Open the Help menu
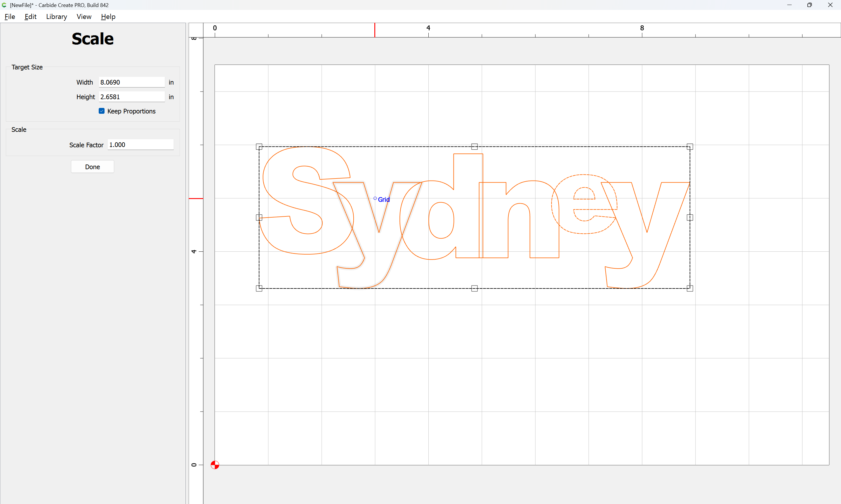This screenshot has height=504, width=841. click(108, 17)
